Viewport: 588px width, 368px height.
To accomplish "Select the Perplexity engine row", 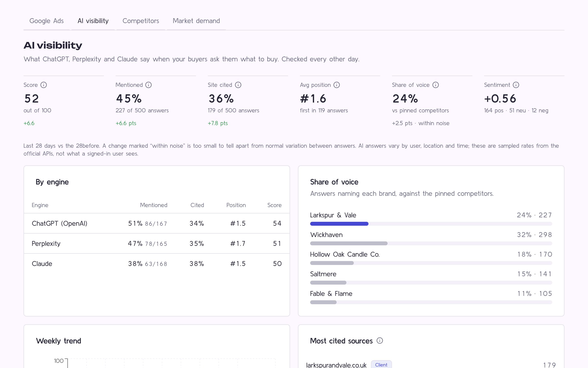I will (x=157, y=244).
